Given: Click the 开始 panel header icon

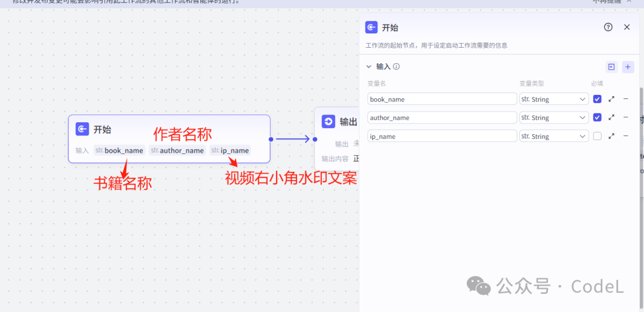Looking at the screenshot, I should (371, 27).
